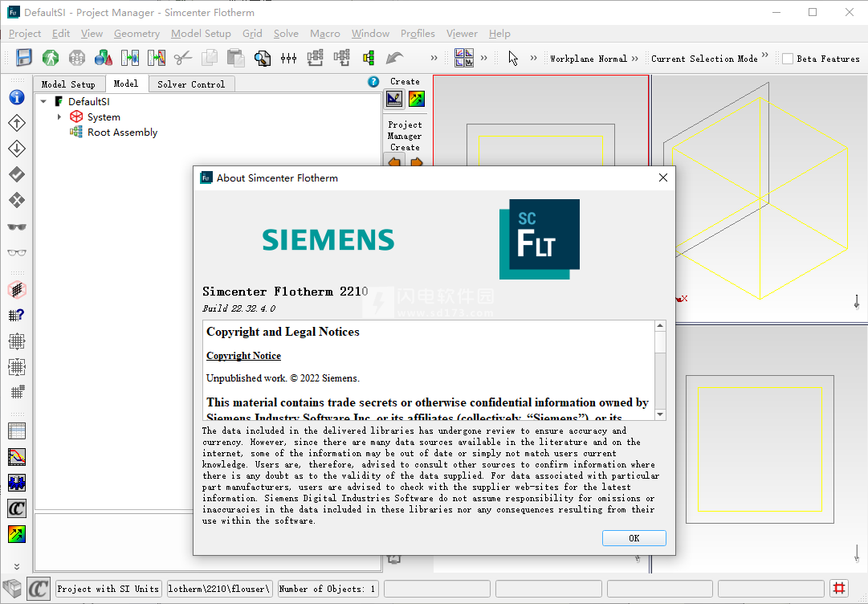Click the cut scissors icon
868x604 pixels.
[183, 58]
